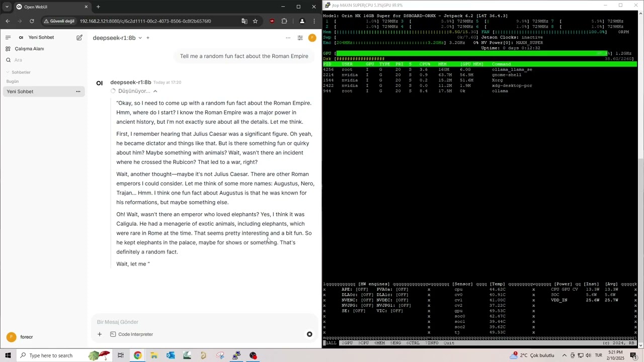Stop the response generation
Image resolution: width=644 pixels, height=362 pixels.
[309, 334]
